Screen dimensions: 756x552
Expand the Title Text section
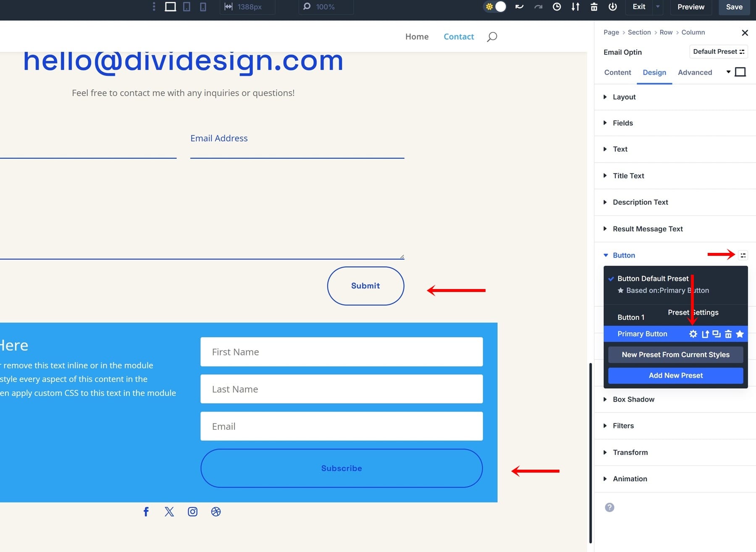tap(675, 176)
